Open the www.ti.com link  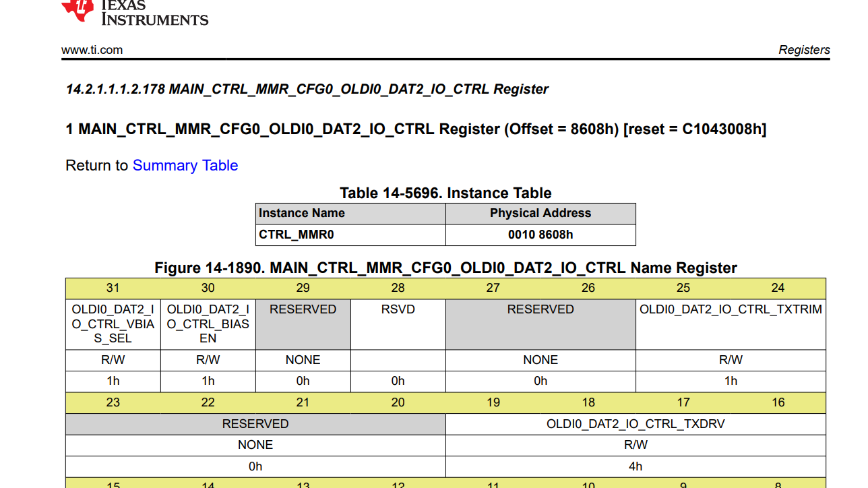coord(92,50)
